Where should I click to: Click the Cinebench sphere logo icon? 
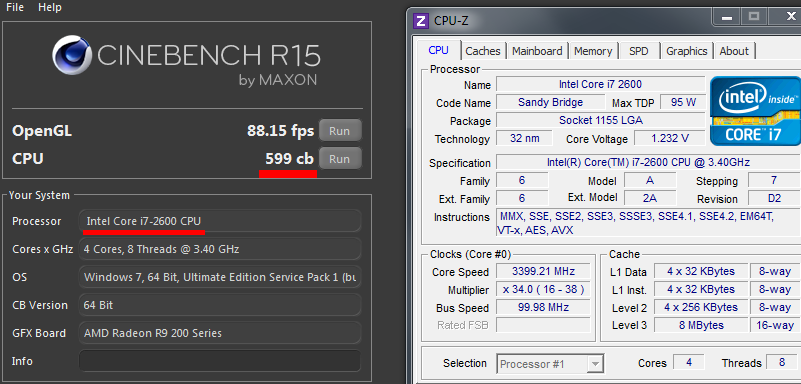pyautogui.click(x=72, y=54)
